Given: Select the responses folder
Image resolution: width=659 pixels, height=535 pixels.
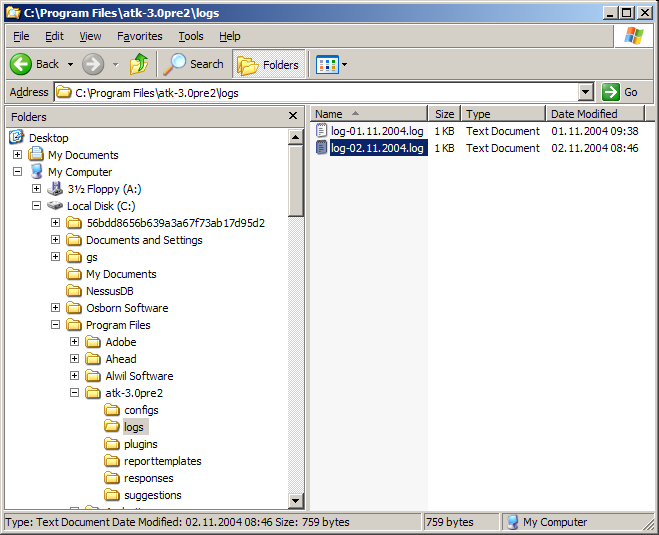Looking at the screenshot, I should tap(148, 478).
